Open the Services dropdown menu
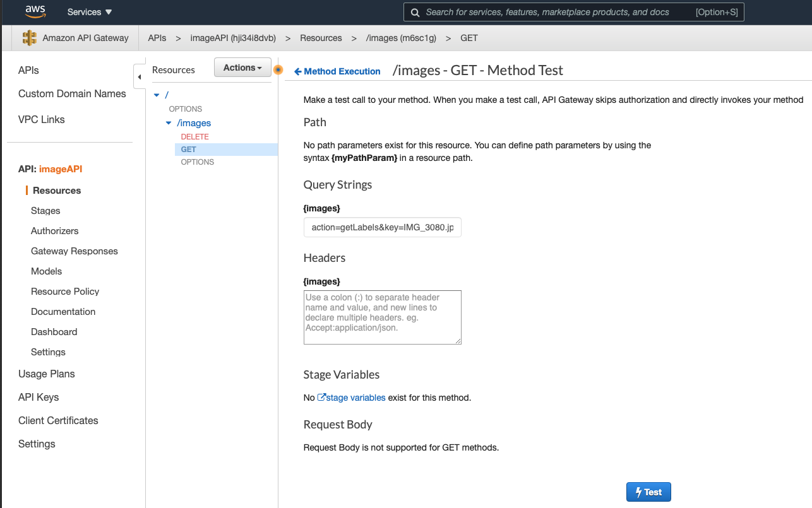 pyautogui.click(x=90, y=12)
